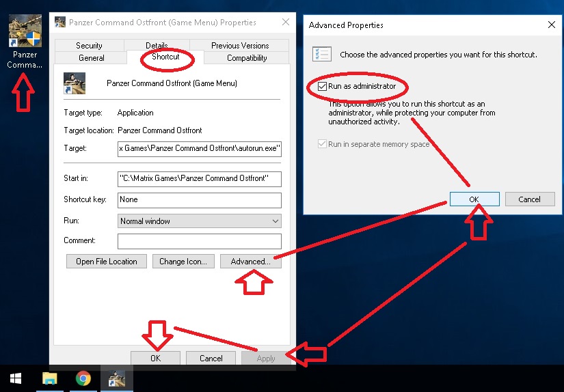The height and width of the screenshot is (392, 564).
Task: Click the Properties window title bar icon
Action: (60, 23)
